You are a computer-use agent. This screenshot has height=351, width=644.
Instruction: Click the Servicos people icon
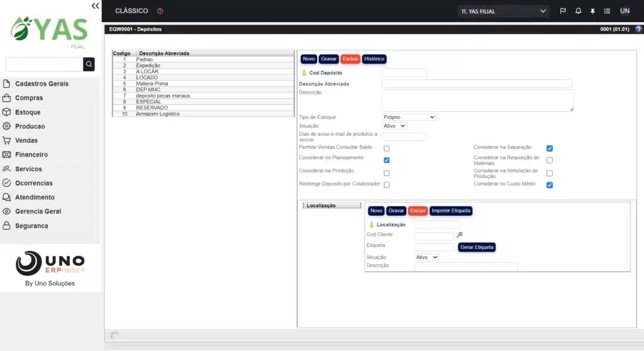pos(6,169)
